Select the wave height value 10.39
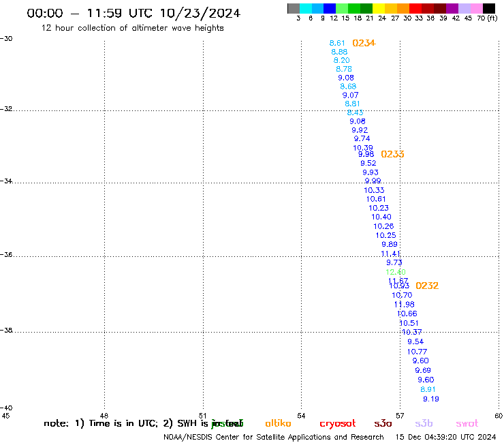 pyautogui.click(x=363, y=148)
